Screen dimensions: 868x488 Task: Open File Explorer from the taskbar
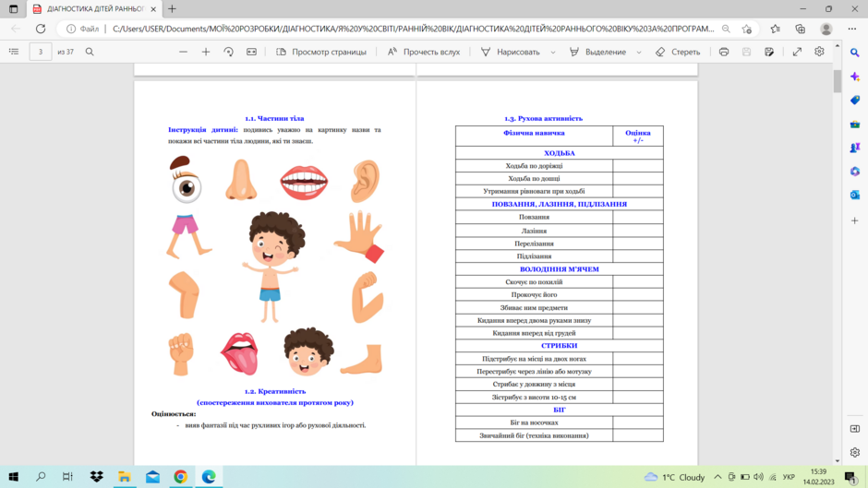pyautogui.click(x=125, y=476)
